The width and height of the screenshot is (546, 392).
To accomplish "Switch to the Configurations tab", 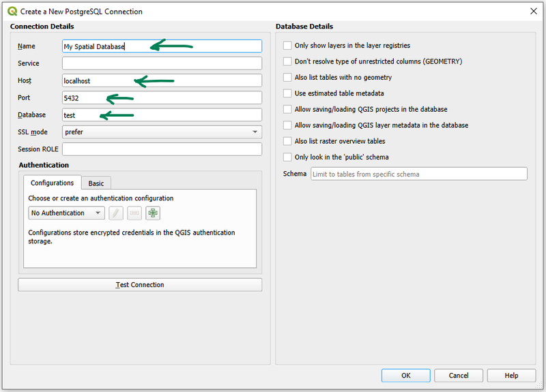I will click(53, 183).
